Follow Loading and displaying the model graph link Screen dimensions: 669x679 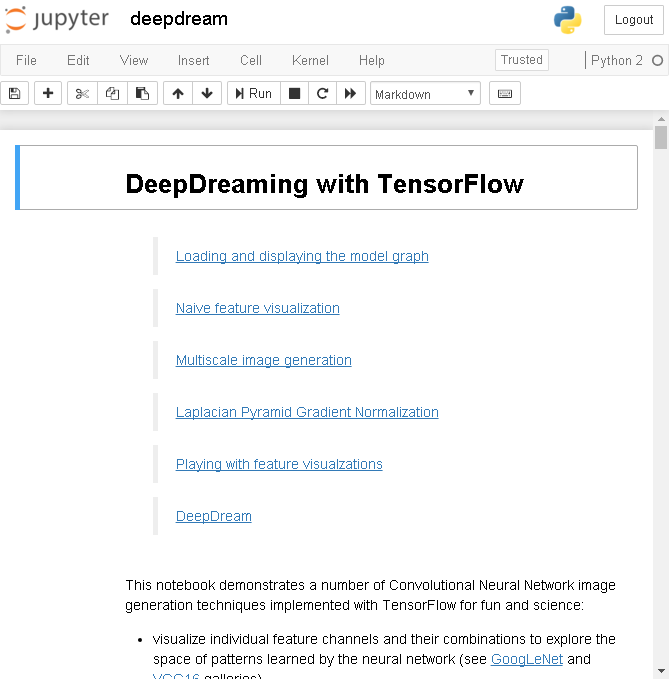[x=302, y=256]
